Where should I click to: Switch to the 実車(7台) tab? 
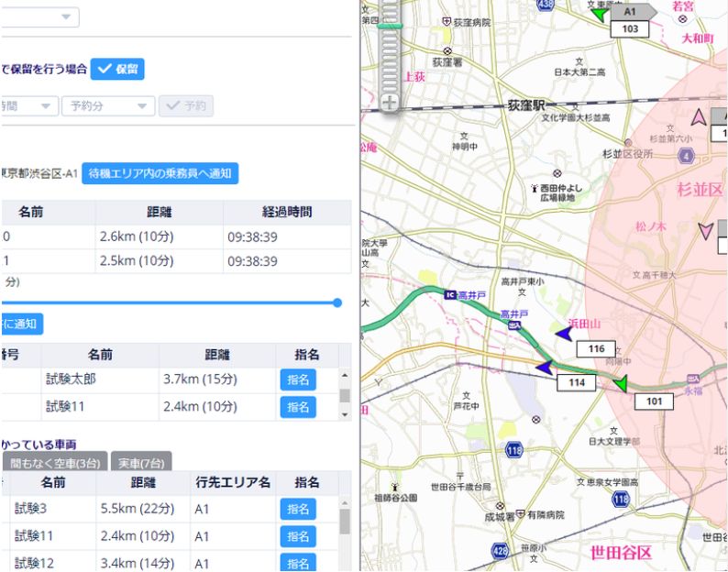point(141,462)
